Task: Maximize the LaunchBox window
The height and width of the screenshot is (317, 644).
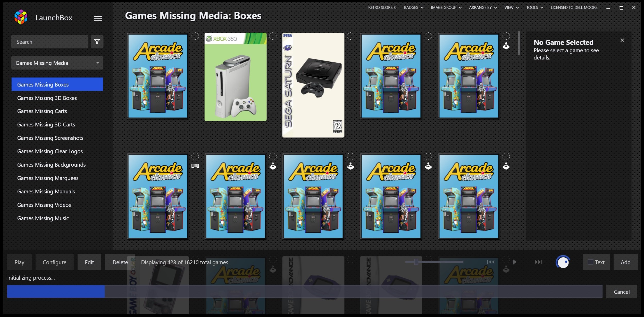Action: click(x=621, y=8)
